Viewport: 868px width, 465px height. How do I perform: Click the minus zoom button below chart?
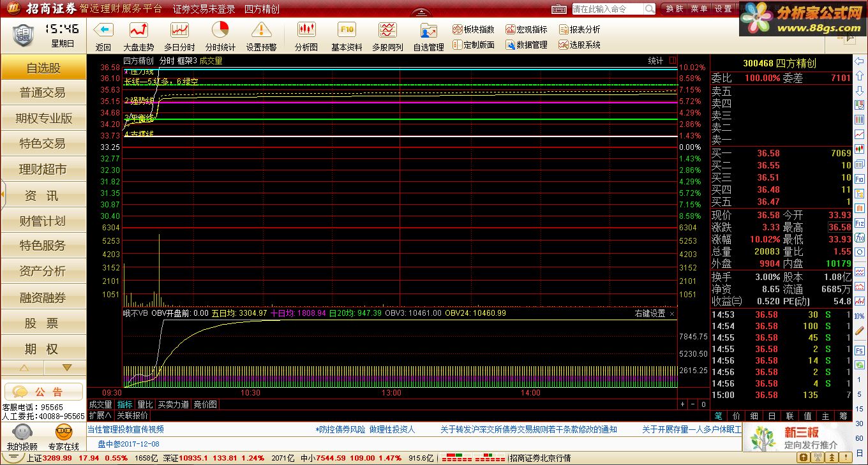tap(692, 404)
